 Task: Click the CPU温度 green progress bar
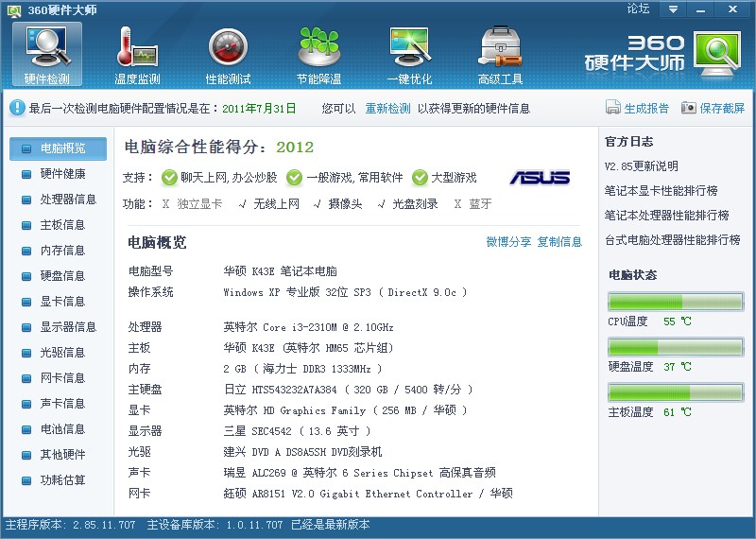coord(676,302)
